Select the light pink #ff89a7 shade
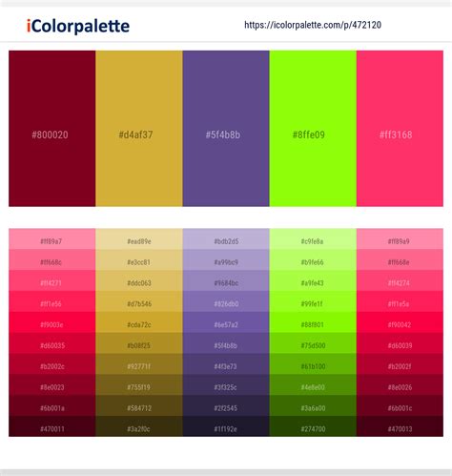Viewport: 452px width, 476px height. [x=52, y=238]
